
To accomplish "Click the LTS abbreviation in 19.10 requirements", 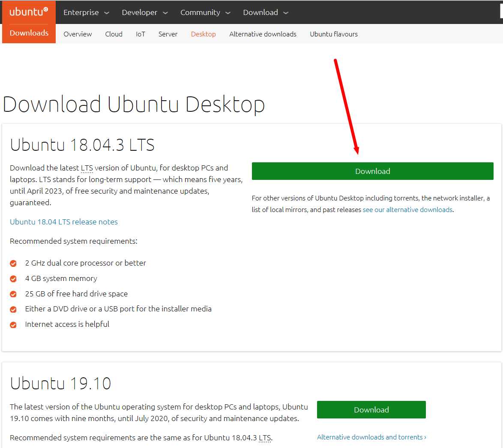I will (265, 438).
